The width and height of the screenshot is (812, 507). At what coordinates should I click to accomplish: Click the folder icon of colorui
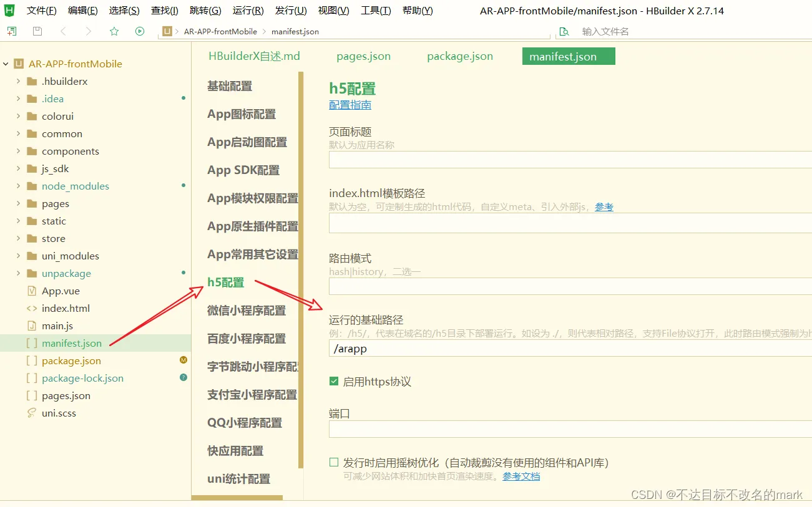(x=32, y=117)
